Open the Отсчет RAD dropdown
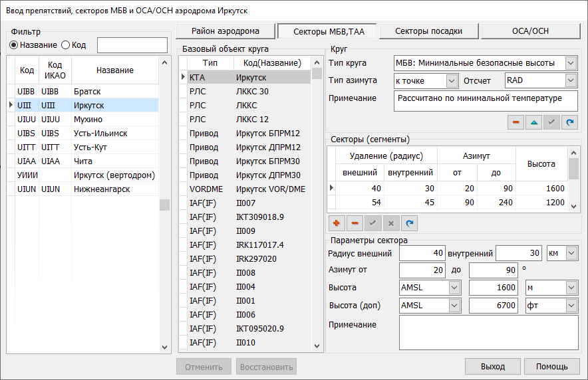 pyautogui.click(x=571, y=81)
